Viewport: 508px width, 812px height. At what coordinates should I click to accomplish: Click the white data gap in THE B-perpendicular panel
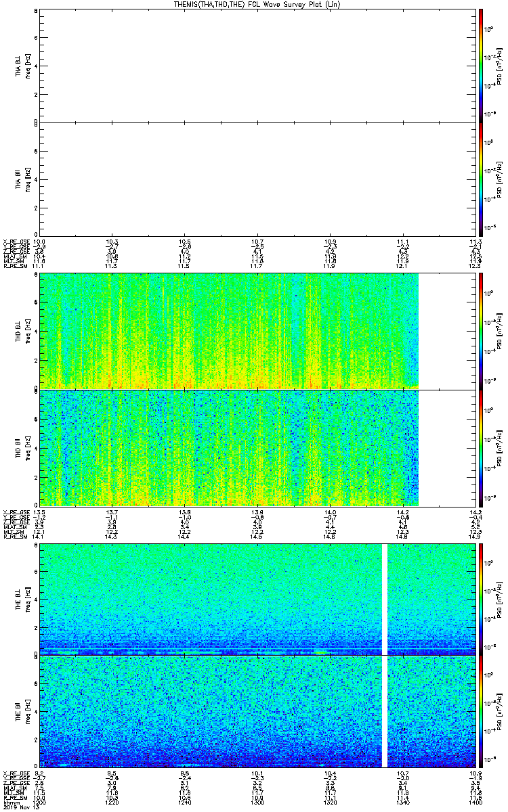385,600
